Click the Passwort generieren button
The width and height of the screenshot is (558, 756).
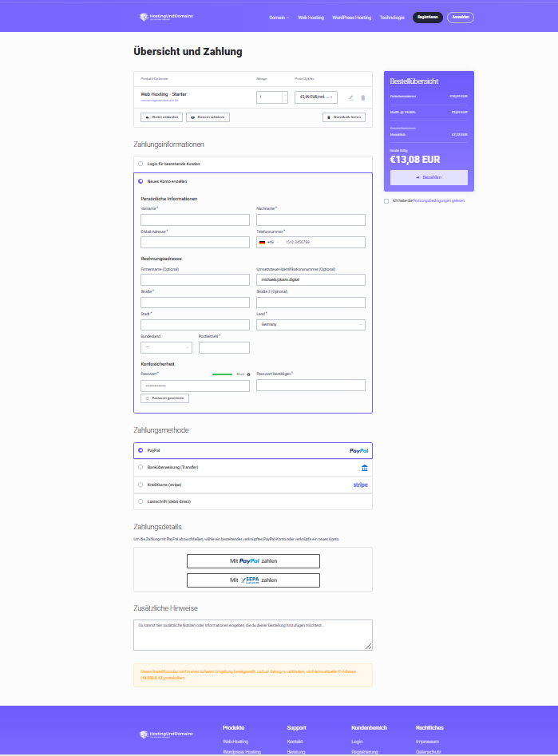coord(165,398)
